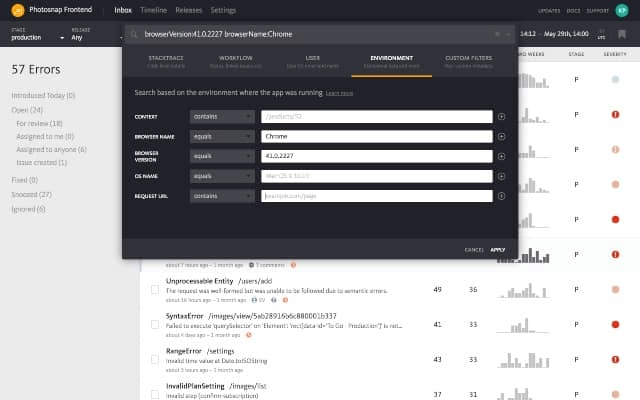Viewport: 640px width, 400px height.
Task: Open the user avatar menu
Action: tap(622, 11)
